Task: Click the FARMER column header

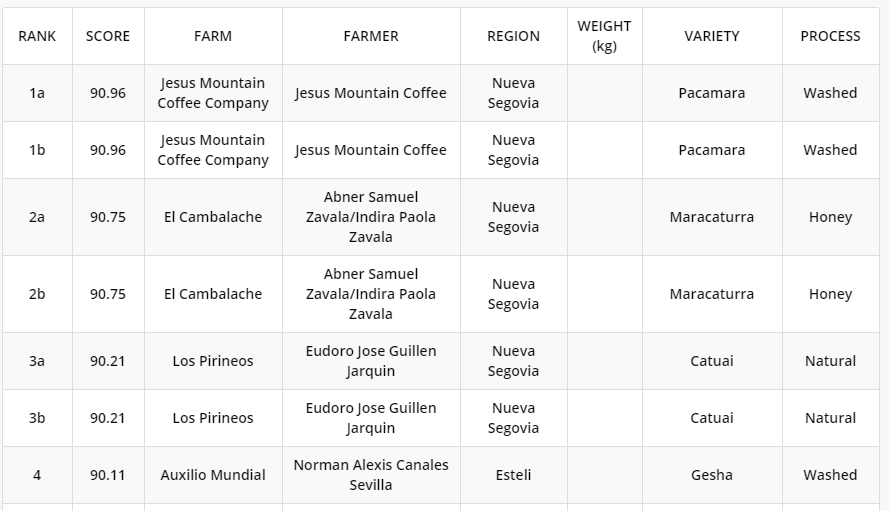Action: coord(371,36)
